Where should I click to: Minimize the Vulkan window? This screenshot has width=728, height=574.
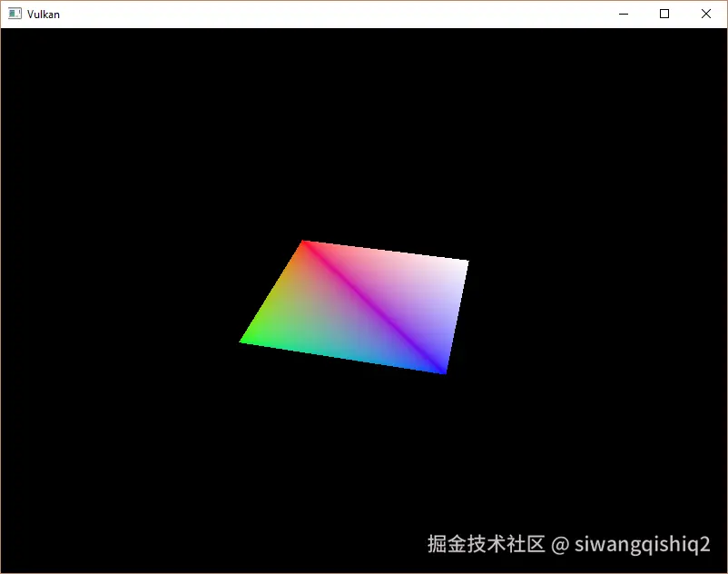click(624, 14)
